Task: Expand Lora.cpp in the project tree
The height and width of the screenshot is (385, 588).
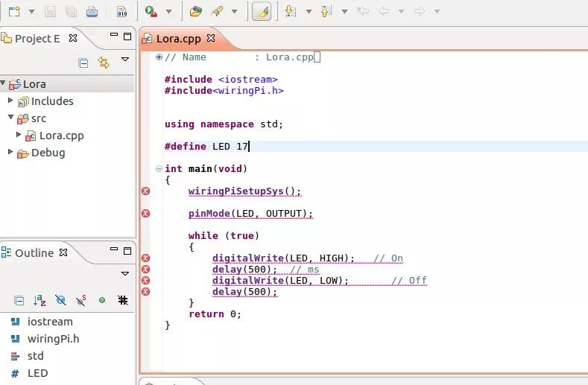Action: (19, 134)
